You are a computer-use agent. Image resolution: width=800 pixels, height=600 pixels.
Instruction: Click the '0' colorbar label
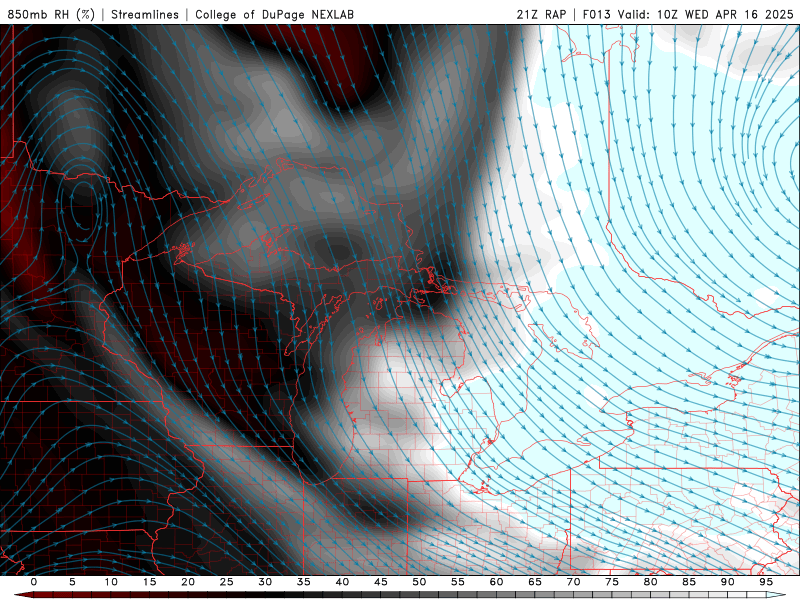pyautogui.click(x=34, y=582)
